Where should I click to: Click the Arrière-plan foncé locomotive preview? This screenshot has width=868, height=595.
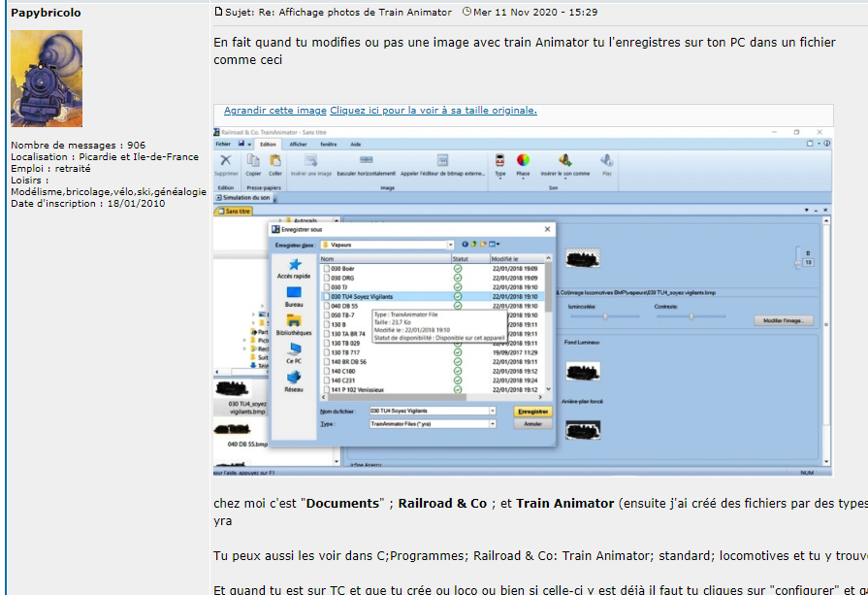click(x=583, y=430)
